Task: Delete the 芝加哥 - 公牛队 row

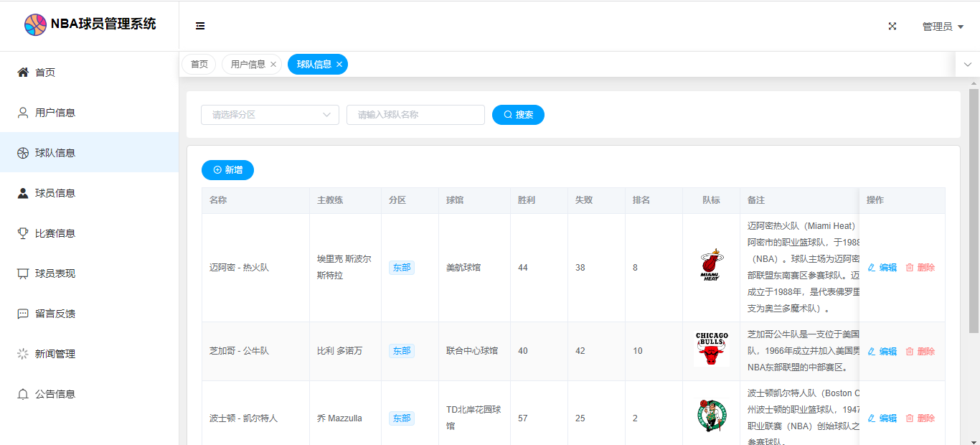Action: [920, 352]
